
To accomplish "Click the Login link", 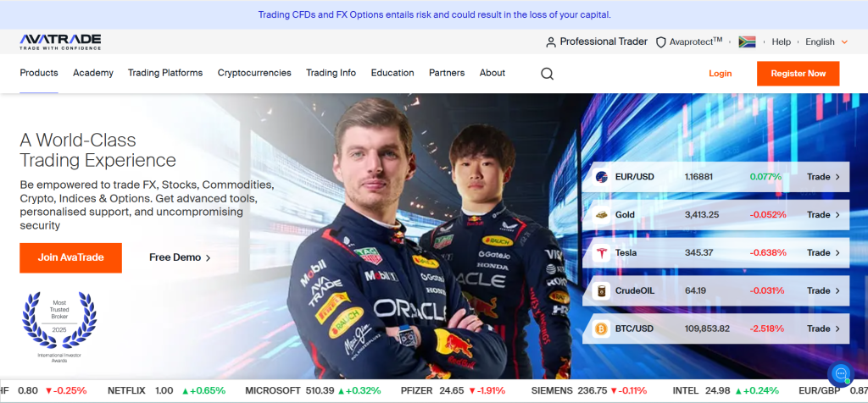I will click(720, 74).
